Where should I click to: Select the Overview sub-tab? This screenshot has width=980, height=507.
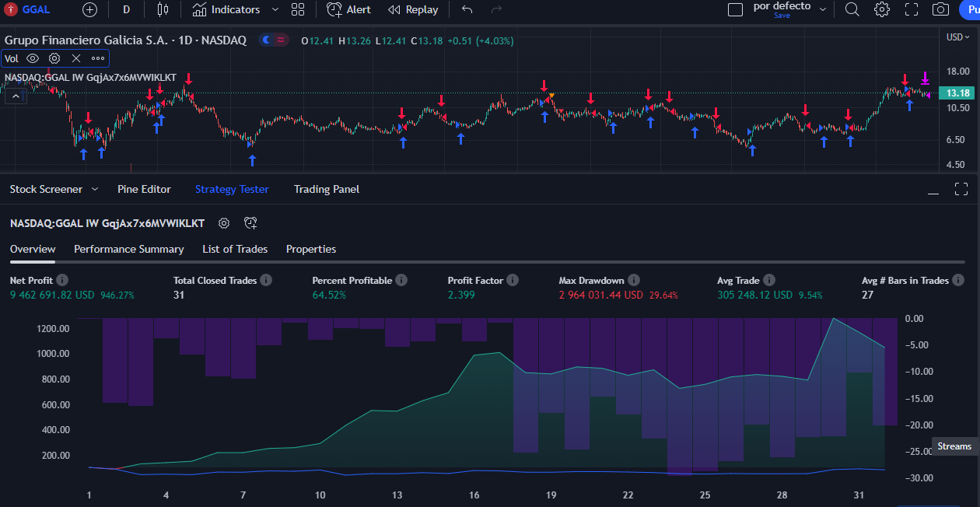point(33,249)
